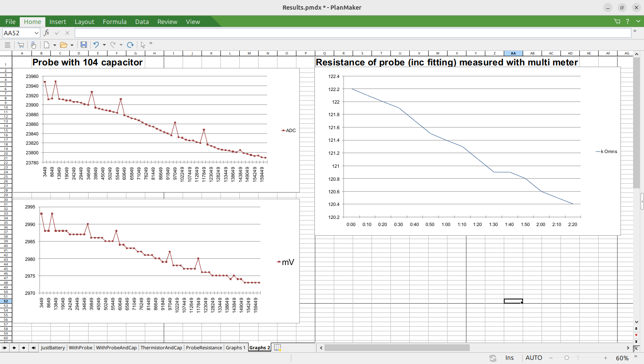Click the shopping cart icon in the toolbar

[21, 45]
